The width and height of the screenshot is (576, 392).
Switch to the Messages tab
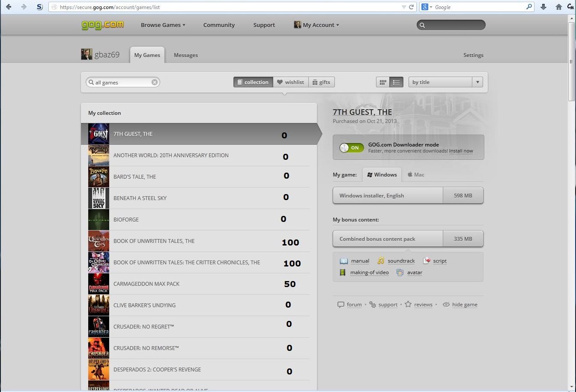[x=186, y=55]
